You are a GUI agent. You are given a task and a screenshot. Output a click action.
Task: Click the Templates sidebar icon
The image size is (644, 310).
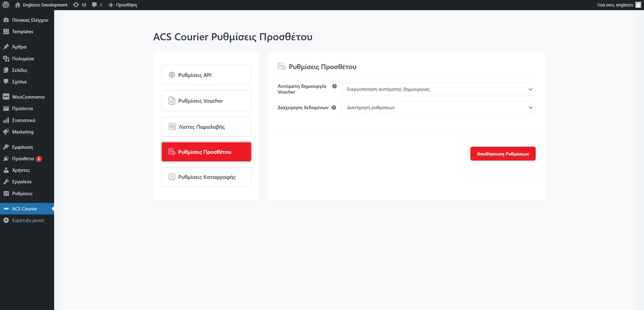(6, 32)
